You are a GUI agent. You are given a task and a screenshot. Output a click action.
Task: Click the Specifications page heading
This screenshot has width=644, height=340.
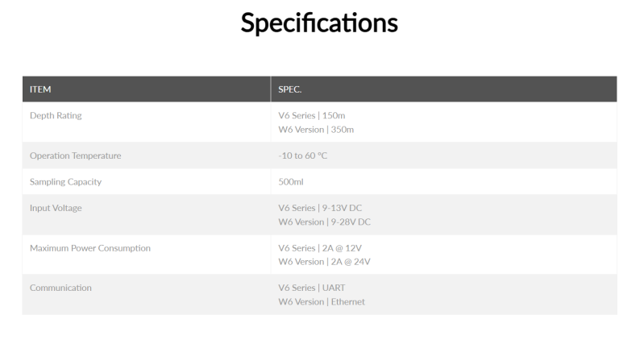coord(319,23)
